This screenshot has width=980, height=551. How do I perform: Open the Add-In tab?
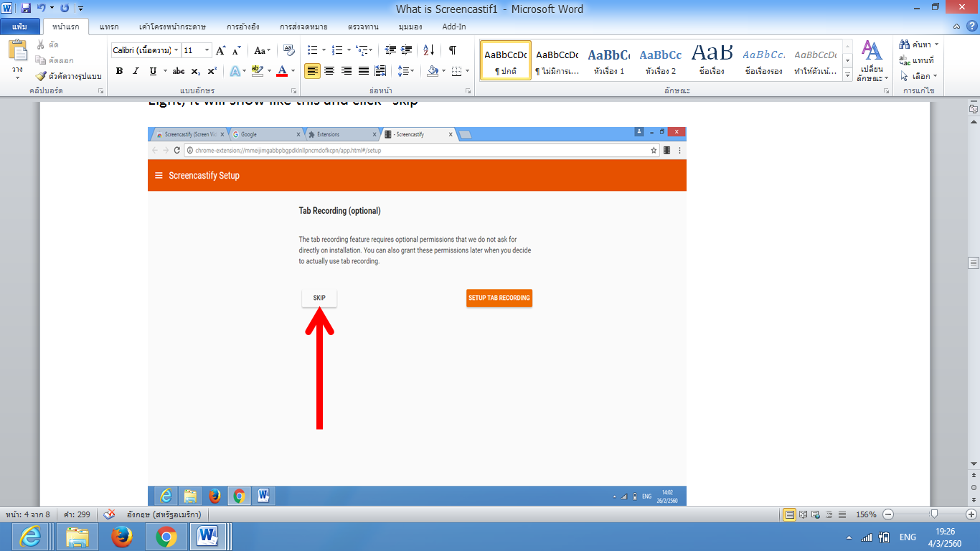click(x=453, y=27)
